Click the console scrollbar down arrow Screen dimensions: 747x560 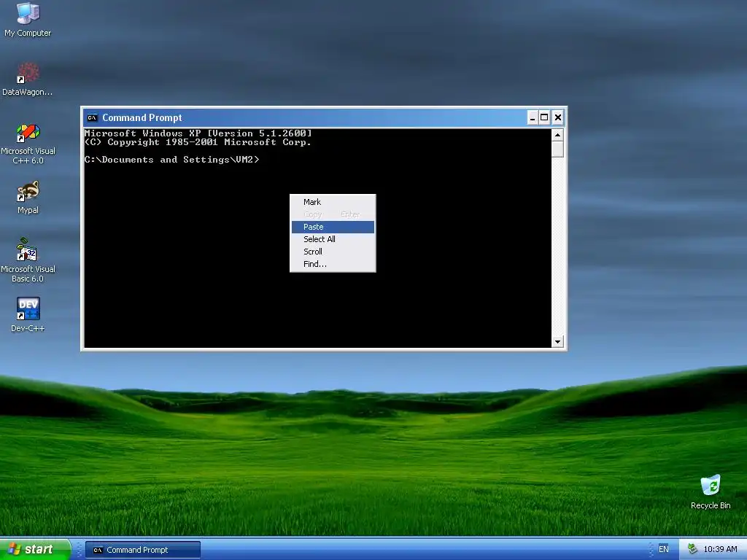pyautogui.click(x=557, y=341)
